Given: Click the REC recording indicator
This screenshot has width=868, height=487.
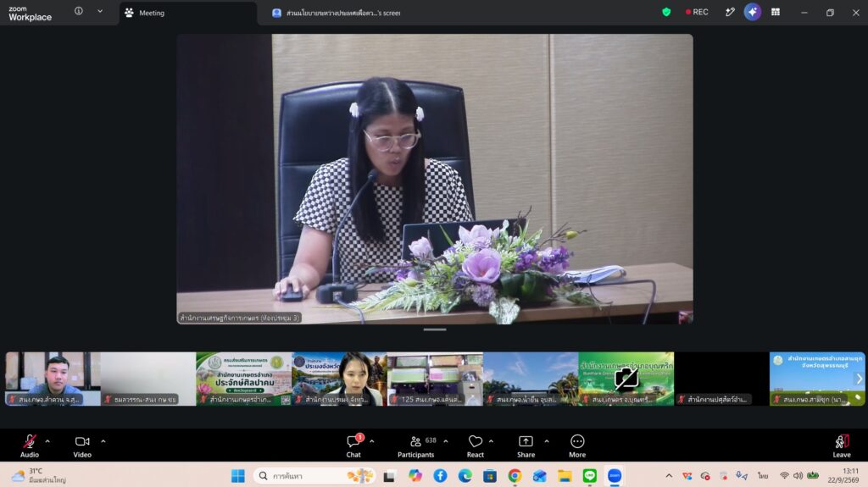Looking at the screenshot, I should pos(697,12).
